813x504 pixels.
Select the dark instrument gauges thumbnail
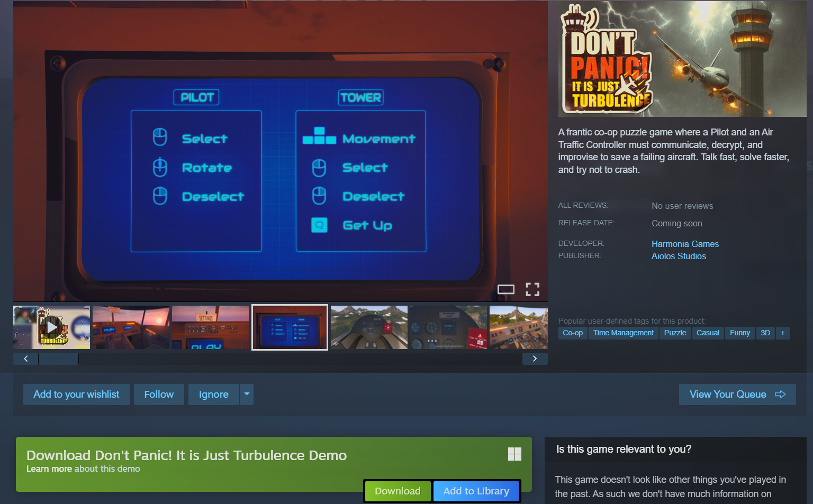click(x=448, y=327)
